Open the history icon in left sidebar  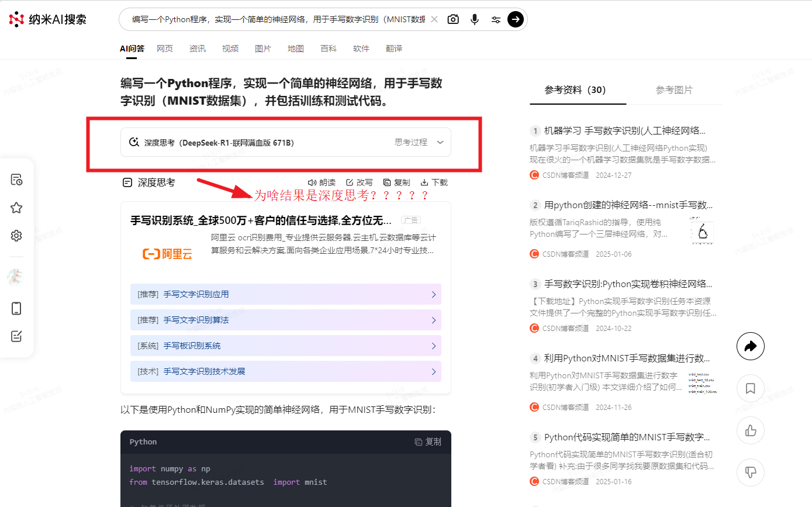16,180
